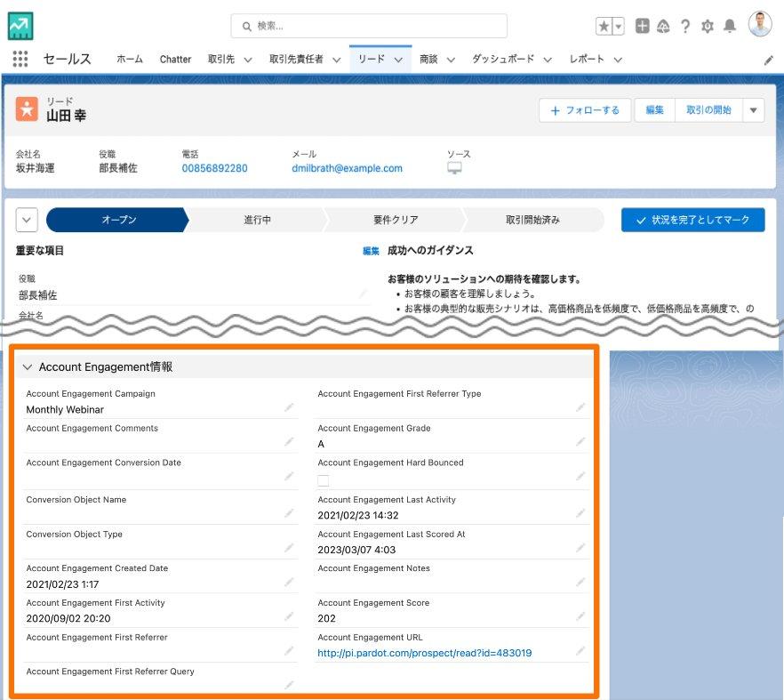Edit Account Engagement Notes pencil icon
The height and width of the screenshot is (700, 784).
[580, 583]
